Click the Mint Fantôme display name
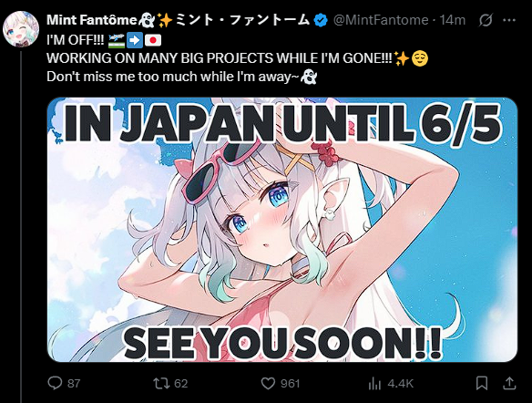Screen dimensions: 532x403 pos(92,20)
